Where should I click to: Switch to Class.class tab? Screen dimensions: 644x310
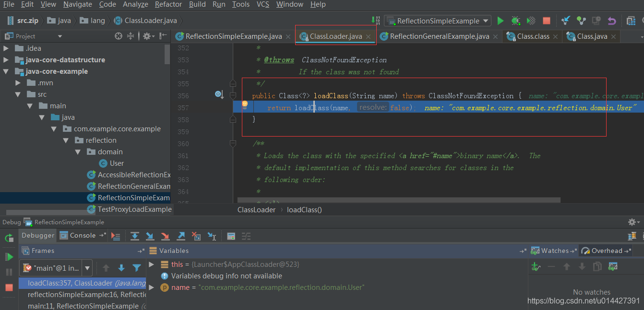coord(533,36)
